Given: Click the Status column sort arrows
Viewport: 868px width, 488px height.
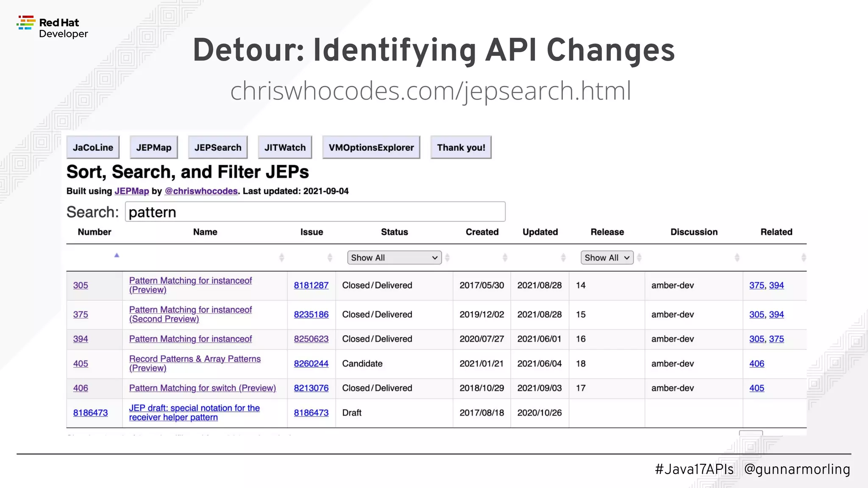Looking at the screenshot, I should pyautogui.click(x=447, y=258).
